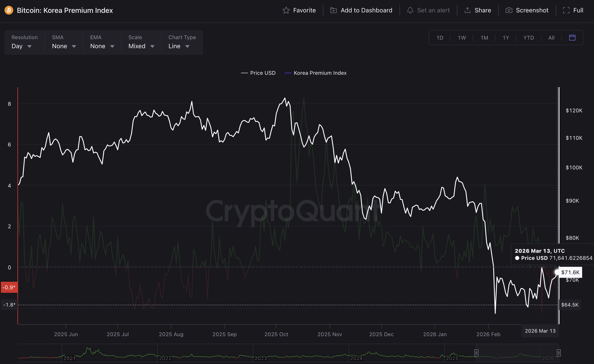Switch to the All range tab
The height and width of the screenshot is (364, 594).
(x=551, y=38)
